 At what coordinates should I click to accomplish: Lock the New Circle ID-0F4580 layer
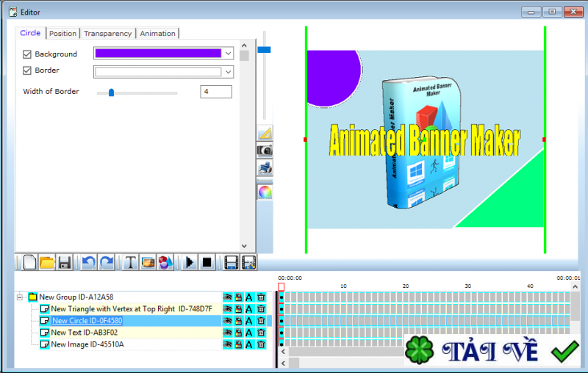click(238, 321)
